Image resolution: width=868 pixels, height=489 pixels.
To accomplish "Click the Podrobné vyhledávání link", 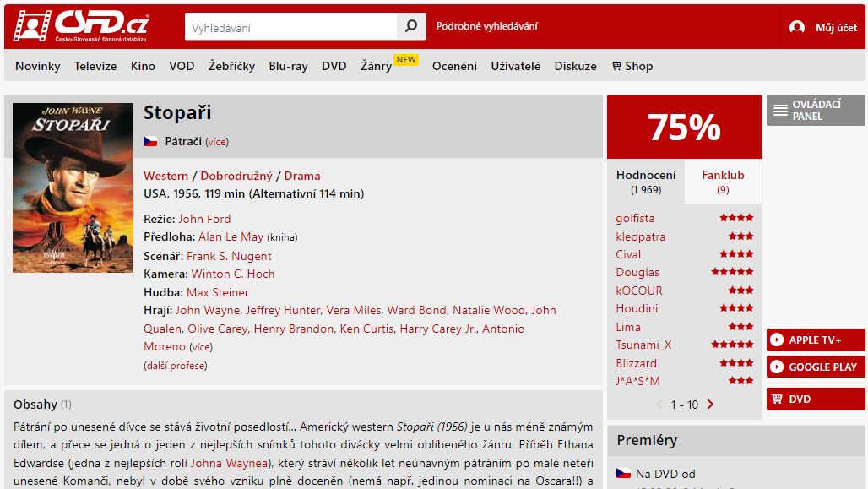I will point(486,26).
